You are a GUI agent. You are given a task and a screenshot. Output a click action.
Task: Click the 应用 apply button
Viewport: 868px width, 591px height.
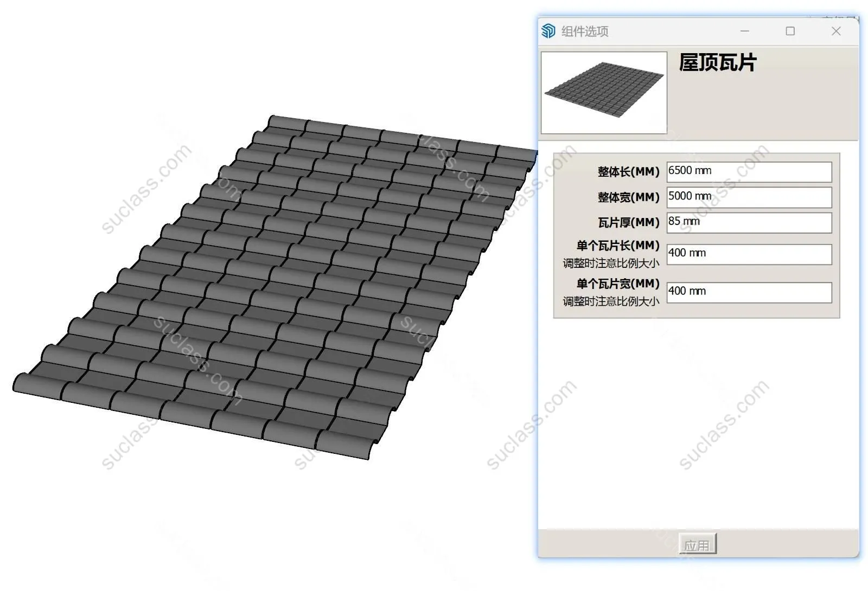(697, 544)
